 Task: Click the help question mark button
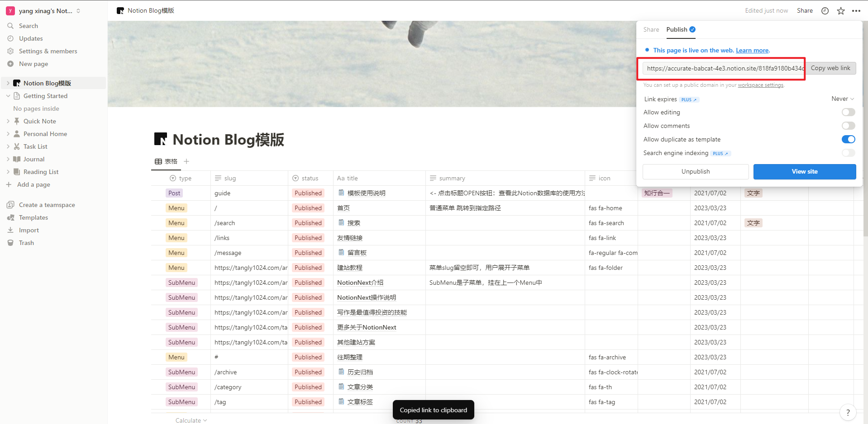coord(848,412)
